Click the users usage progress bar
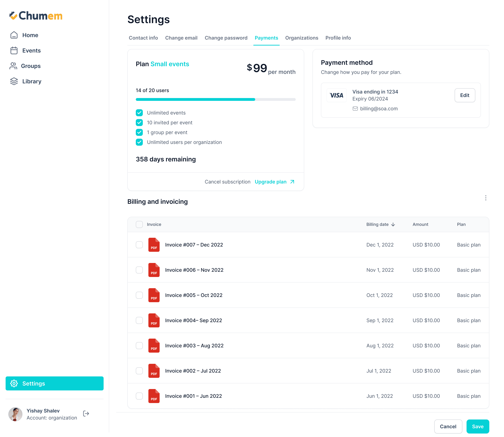Image resolution: width=504 pixels, height=437 pixels. click(215, 99)
